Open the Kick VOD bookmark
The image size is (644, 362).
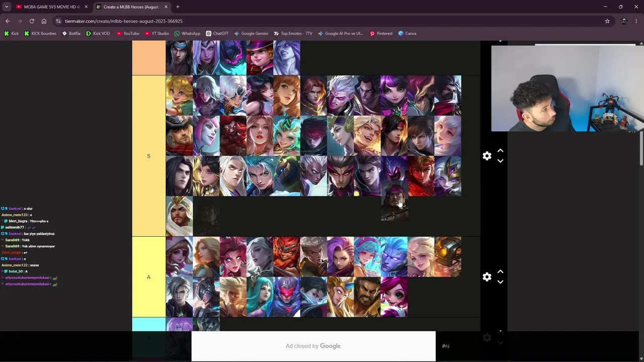(98, 34)
